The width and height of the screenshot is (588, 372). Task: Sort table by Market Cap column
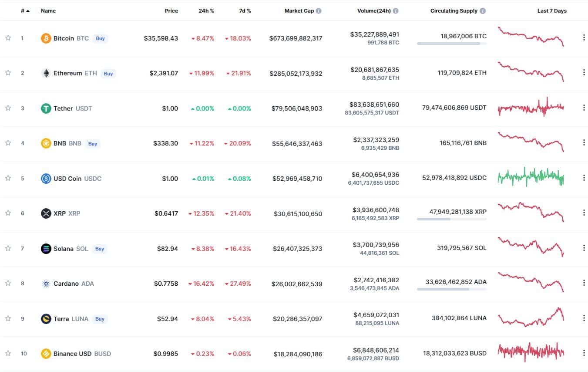click(x=299, y=11)
